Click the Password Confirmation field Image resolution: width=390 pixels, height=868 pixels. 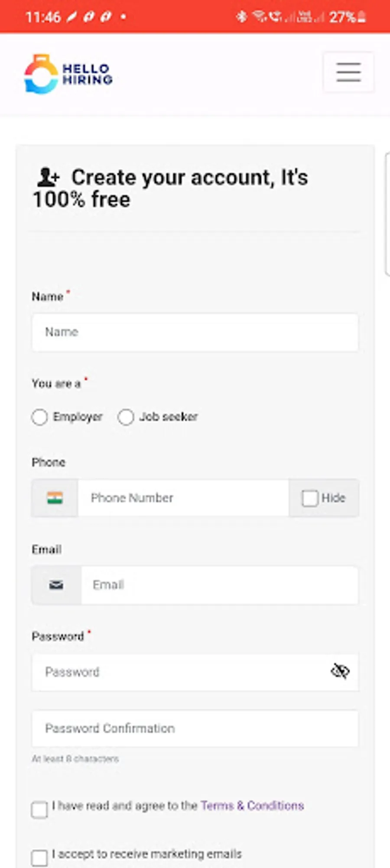pyautogui.click(x=195, y=728)
